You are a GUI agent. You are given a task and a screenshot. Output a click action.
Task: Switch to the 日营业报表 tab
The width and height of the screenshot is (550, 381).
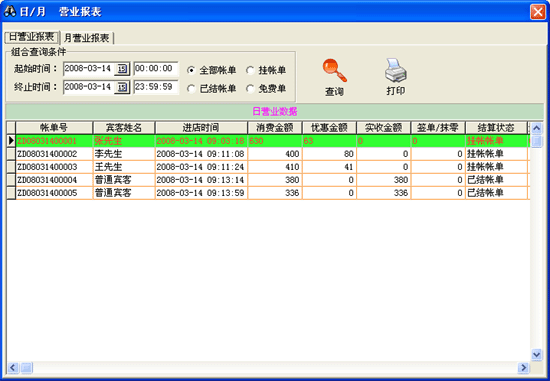(x=31, y=37)
